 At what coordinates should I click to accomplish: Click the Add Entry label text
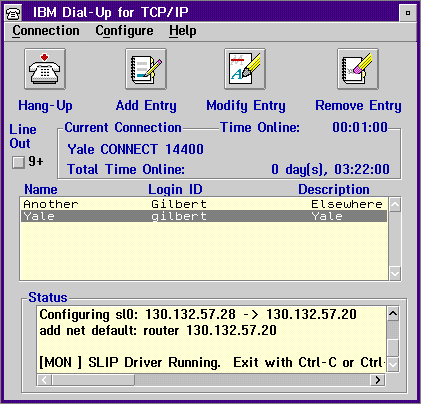146,106
